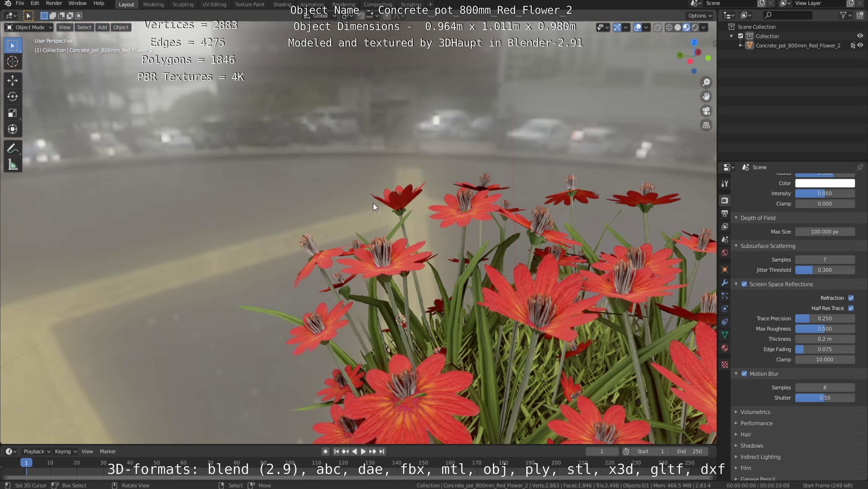Open the Object properties tab

point(725,270)
